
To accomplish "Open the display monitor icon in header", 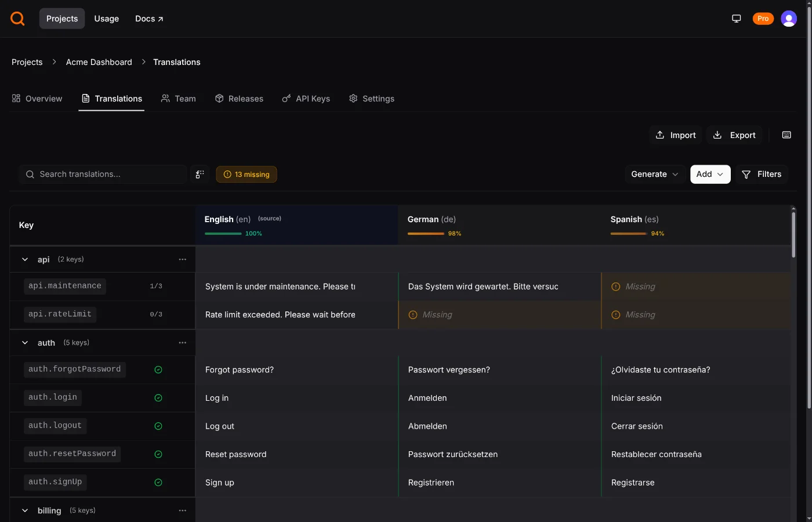I will [736, 19].
